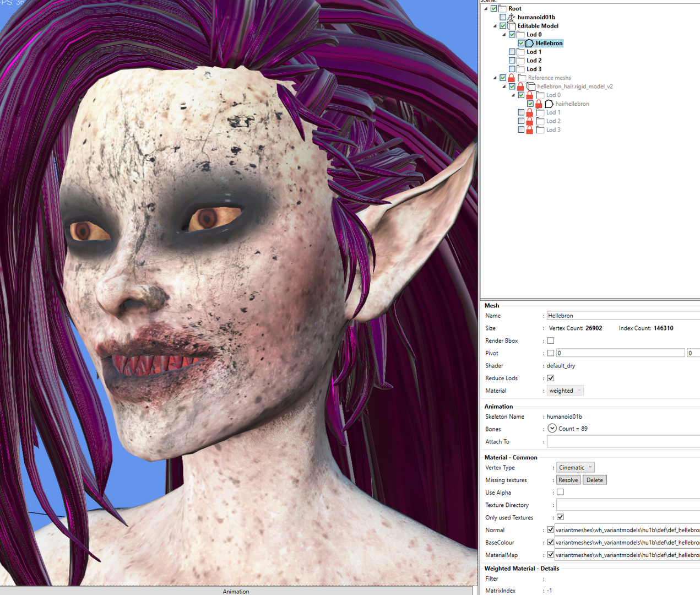Open the Material weighted dropdown
This screenshot has width=700, height=595.
click(x=565, y=391)
